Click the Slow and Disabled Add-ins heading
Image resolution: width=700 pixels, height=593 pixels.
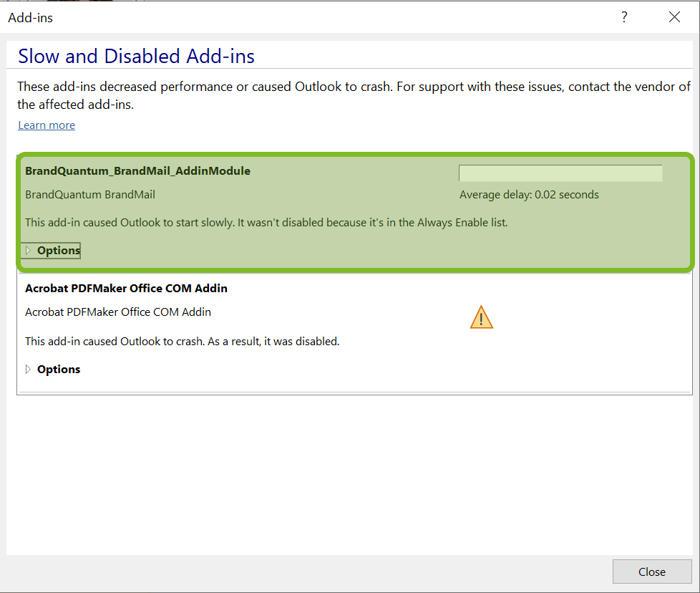(x=136, y=57)
